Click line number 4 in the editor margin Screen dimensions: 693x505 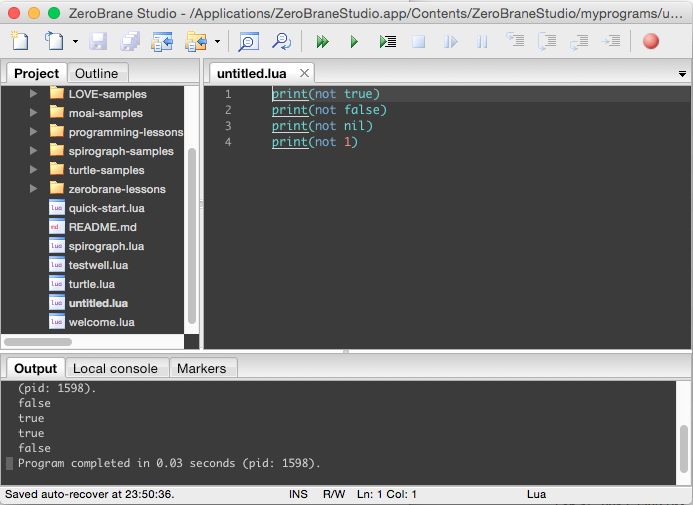tap(228, 142)
